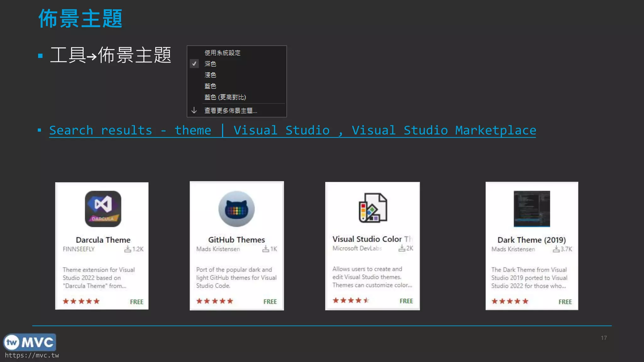Click the FINNSEEFLY publisher name
The height and width of the screenshot is (362, 644).
click(x=79, y=249)
